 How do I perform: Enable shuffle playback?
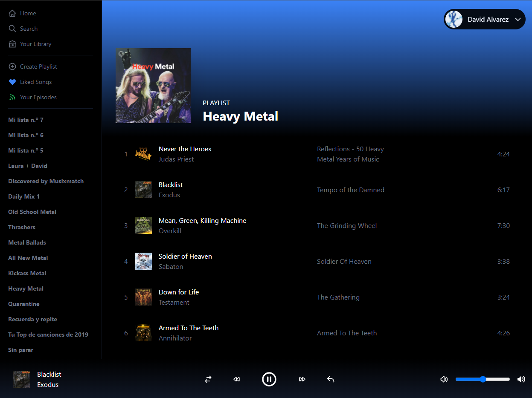tap(208, 379)
